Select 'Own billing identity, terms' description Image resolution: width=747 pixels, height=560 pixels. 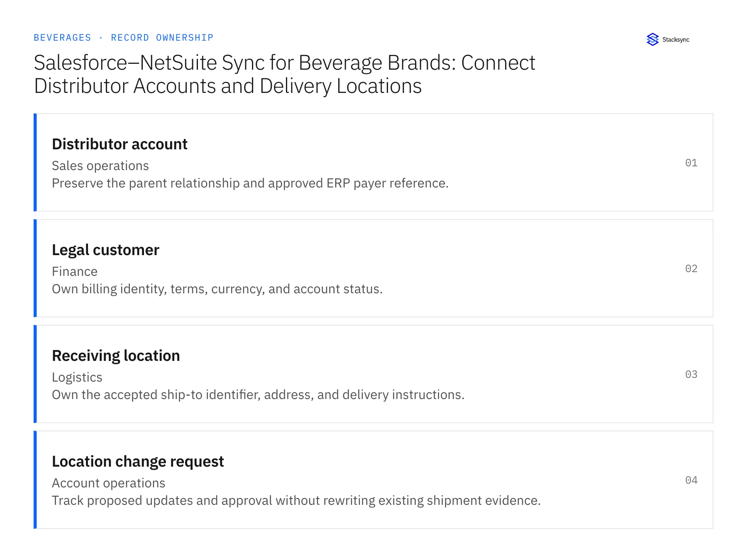217,289
